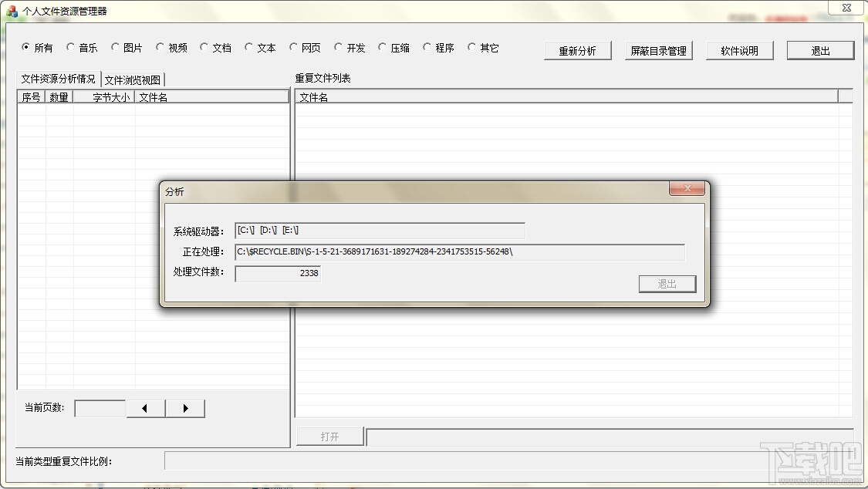The width and height of the screenshot is (868, 489).
Task: Click the 重新分析 button
Action: (x=577, y=51)
